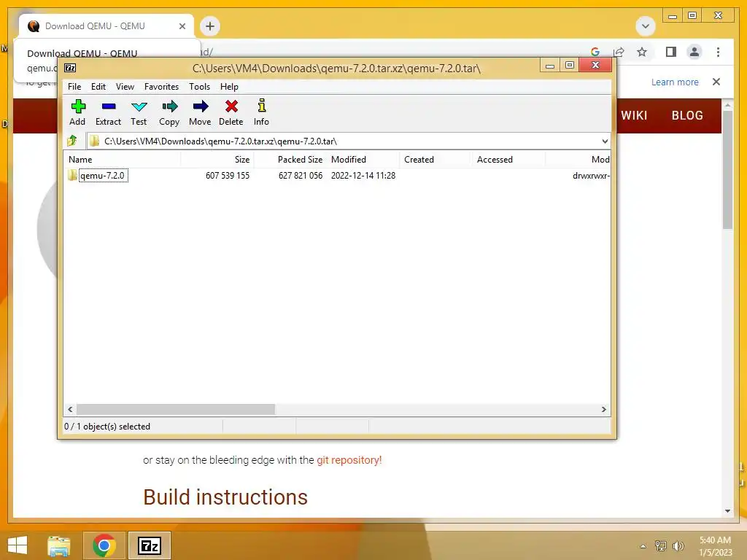Click the red Delete icon

(x=231, y=106)
